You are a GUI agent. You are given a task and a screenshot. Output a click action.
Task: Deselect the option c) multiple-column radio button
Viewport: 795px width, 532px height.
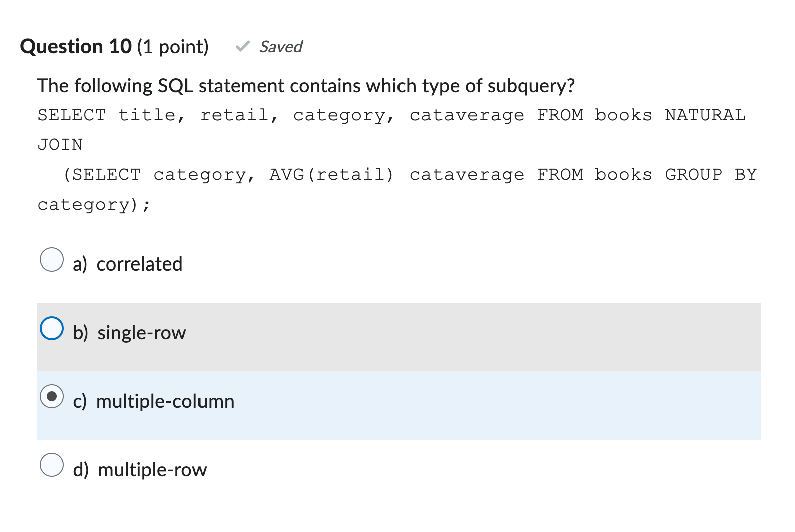click(51, 396)
